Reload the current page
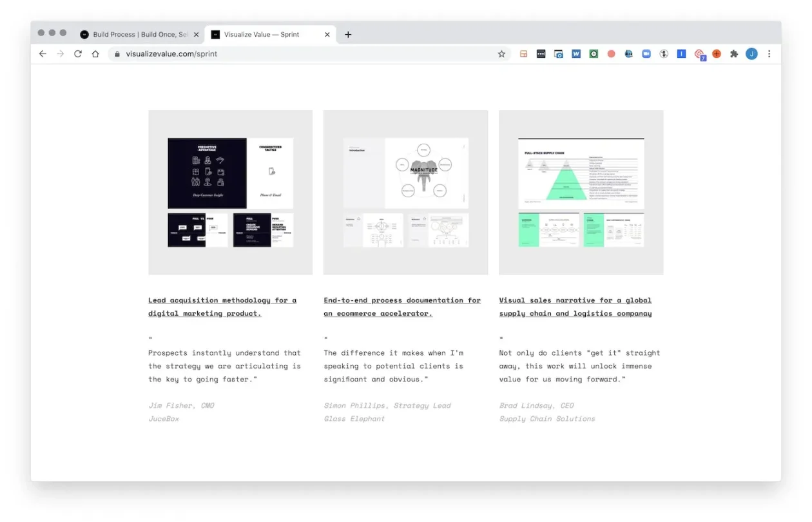The width and height of the screenshot is (812, 522). point(78,54)
